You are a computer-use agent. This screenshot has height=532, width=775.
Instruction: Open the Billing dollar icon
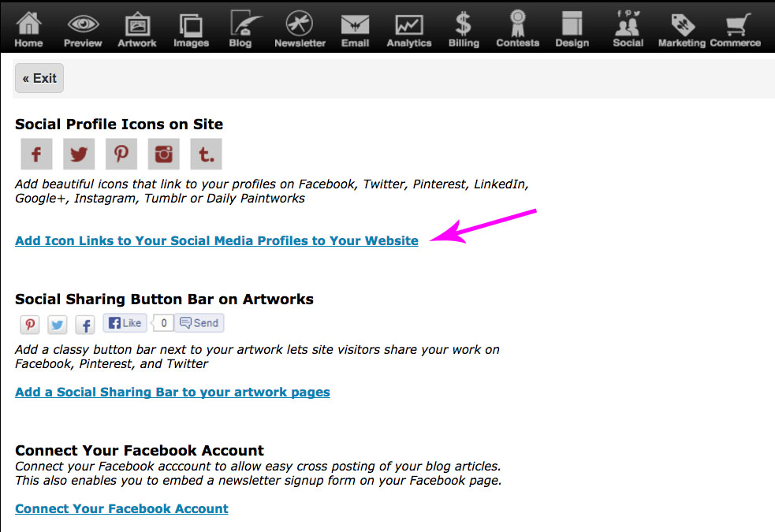pos(463,24)
